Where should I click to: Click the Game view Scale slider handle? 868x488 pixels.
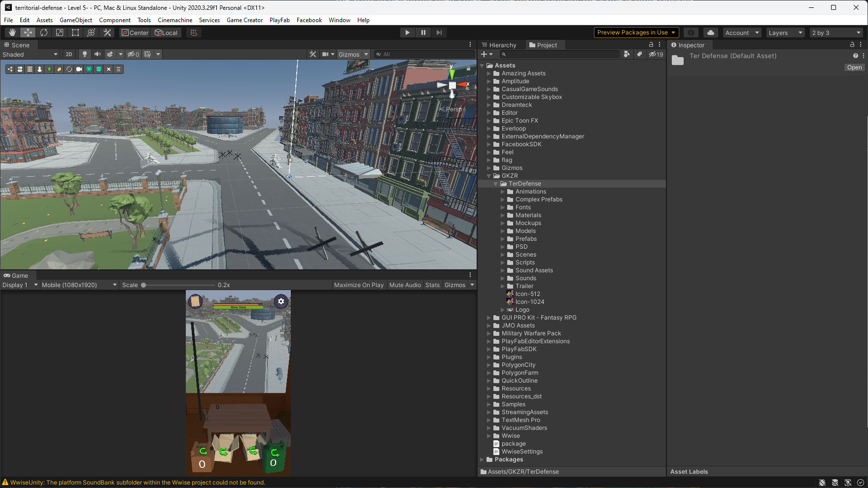pos(143,285)
